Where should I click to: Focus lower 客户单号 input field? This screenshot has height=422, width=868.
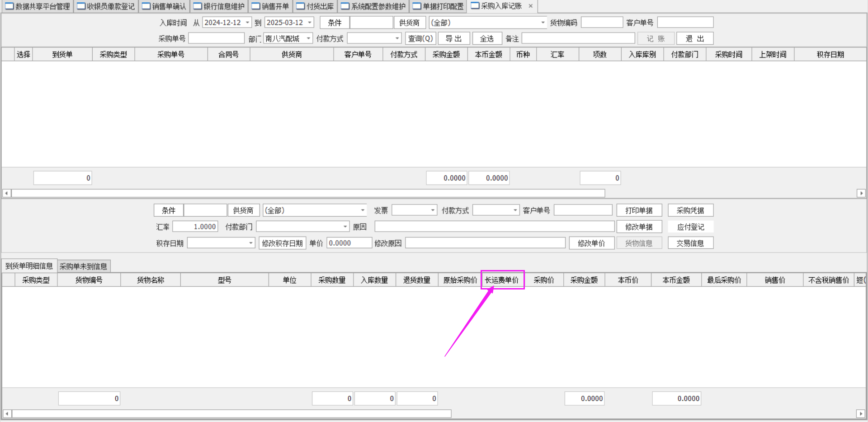583,210
